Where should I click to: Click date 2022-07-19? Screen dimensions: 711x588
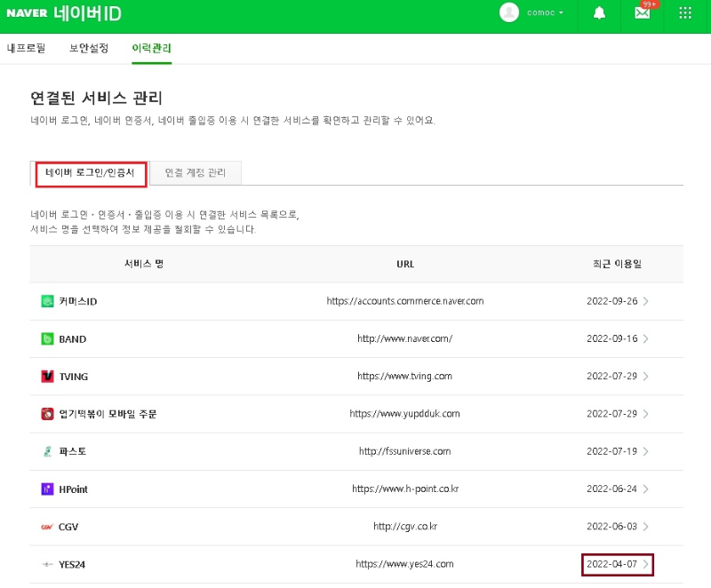(612, 451)
